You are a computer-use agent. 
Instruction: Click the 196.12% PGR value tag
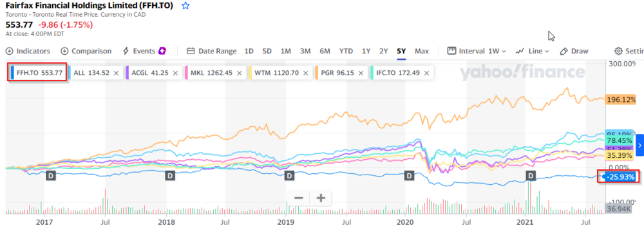pos(621,100)
